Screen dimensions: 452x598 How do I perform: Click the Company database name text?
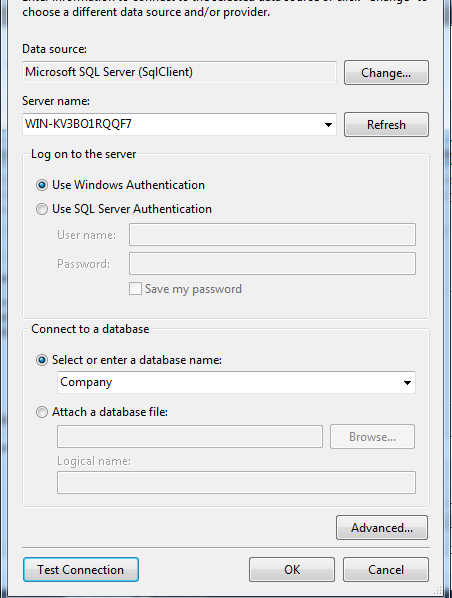(86, 383)
